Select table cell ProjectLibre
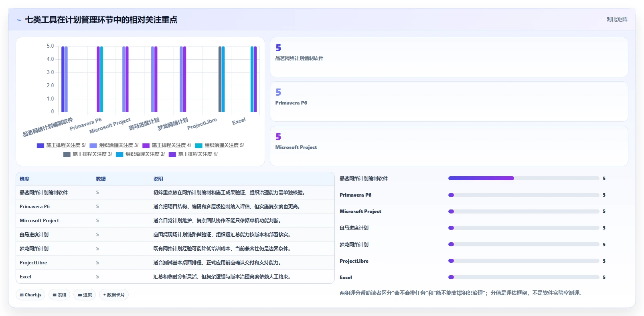This screenshot has width=644, height=316. [33, 263]
